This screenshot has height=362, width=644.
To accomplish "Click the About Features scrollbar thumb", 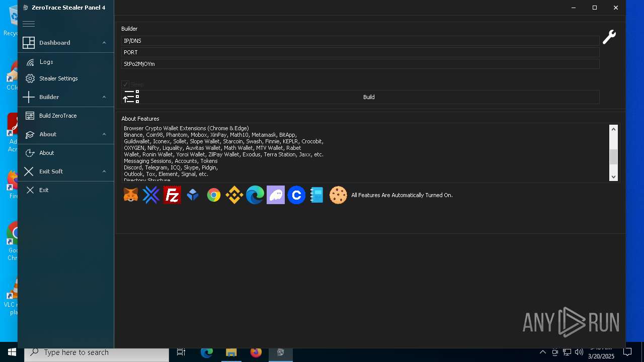I will coord(613,157).
